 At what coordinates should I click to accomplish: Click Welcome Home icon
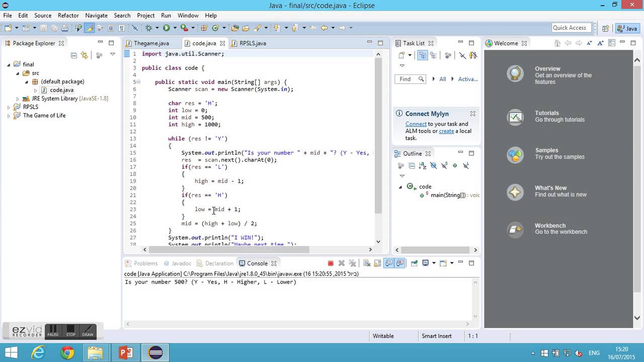click(x=557, y=43)
